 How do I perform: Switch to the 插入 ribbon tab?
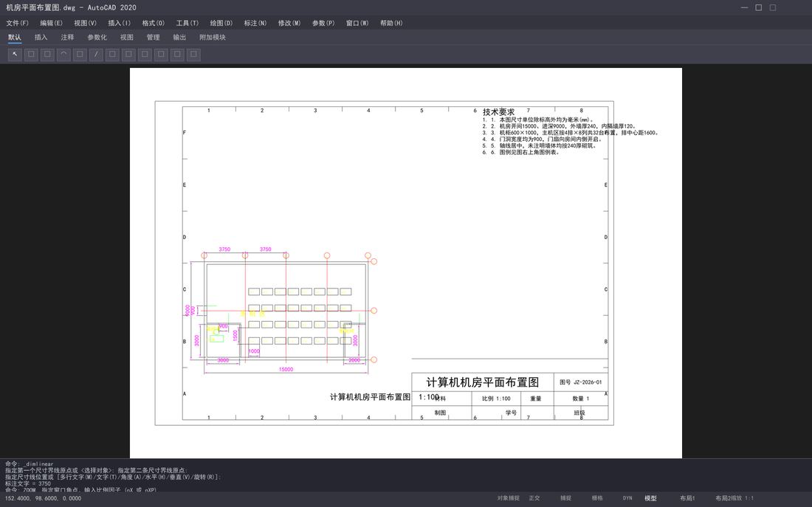(x=41, y=38)
